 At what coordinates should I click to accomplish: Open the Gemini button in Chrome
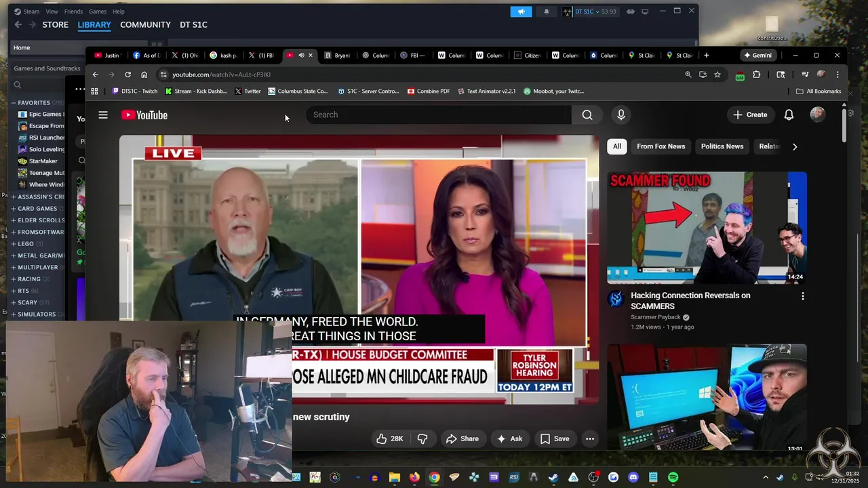pyautogui.click(x=758, y=55)
